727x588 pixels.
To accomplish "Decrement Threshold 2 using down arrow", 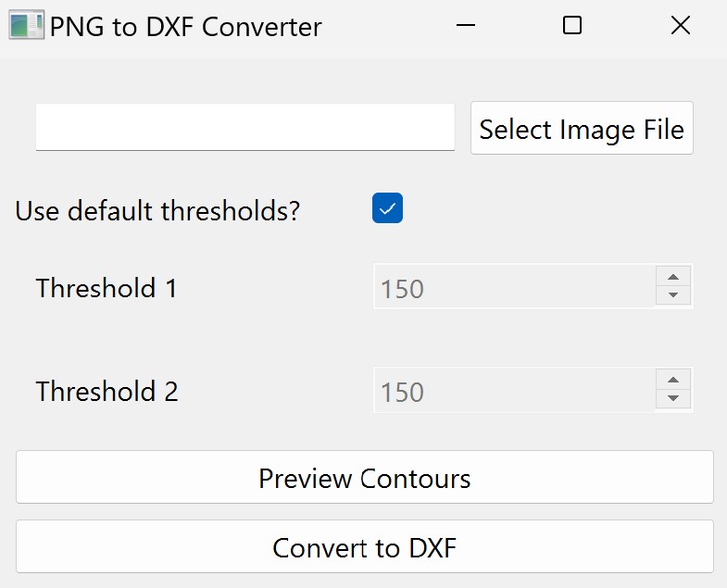I will (x=673, y=399).
